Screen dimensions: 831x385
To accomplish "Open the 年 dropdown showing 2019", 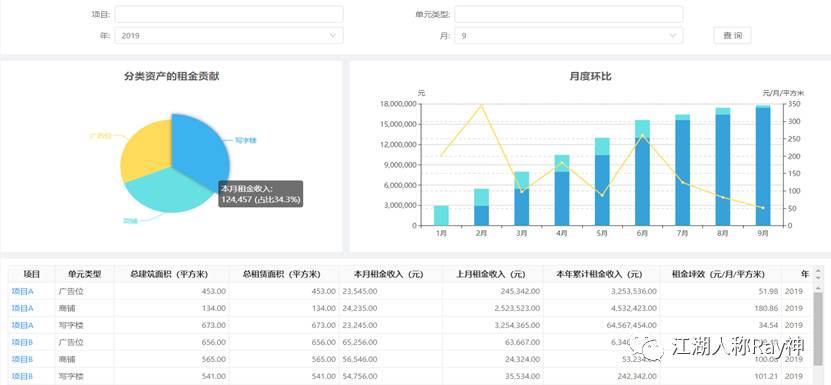I will (x=229, y=36).
